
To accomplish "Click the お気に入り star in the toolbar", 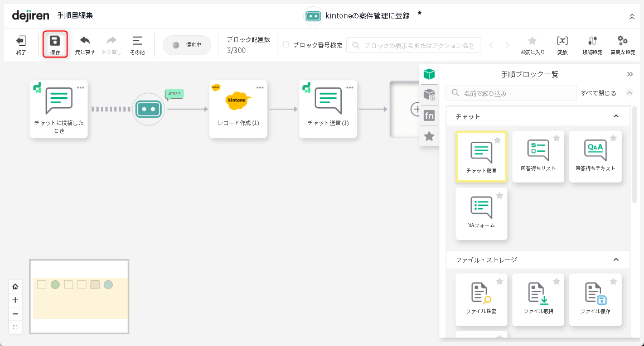I will pos(532,41).
